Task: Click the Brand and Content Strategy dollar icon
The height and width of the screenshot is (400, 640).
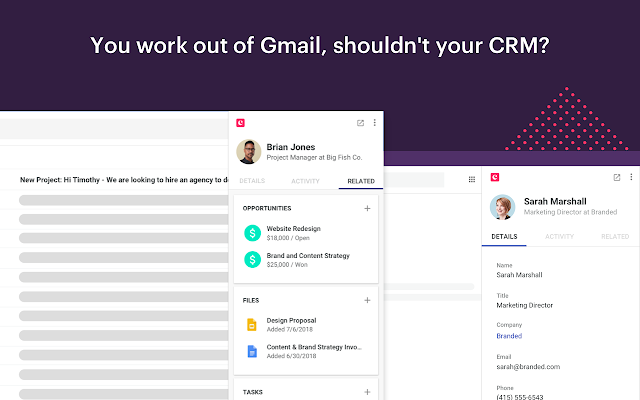Action: click(252, 260)
